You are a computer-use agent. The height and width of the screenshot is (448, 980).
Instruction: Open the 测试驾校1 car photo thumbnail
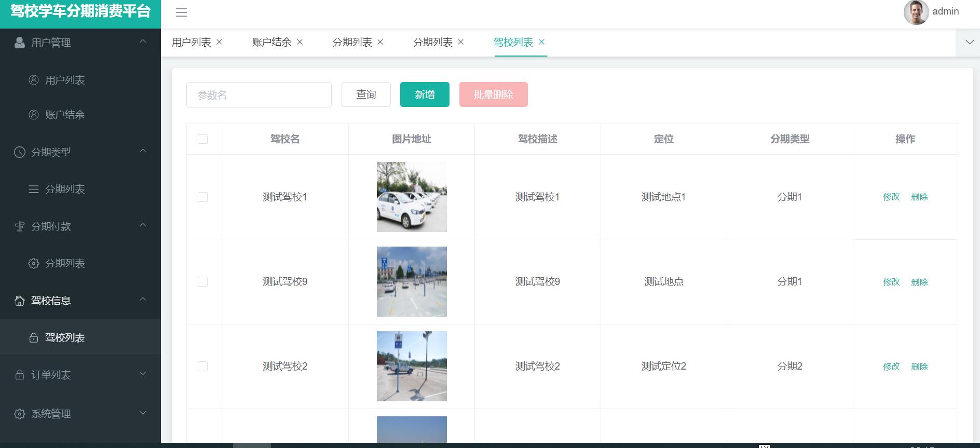pyautogui.click(x=412, y=197)
